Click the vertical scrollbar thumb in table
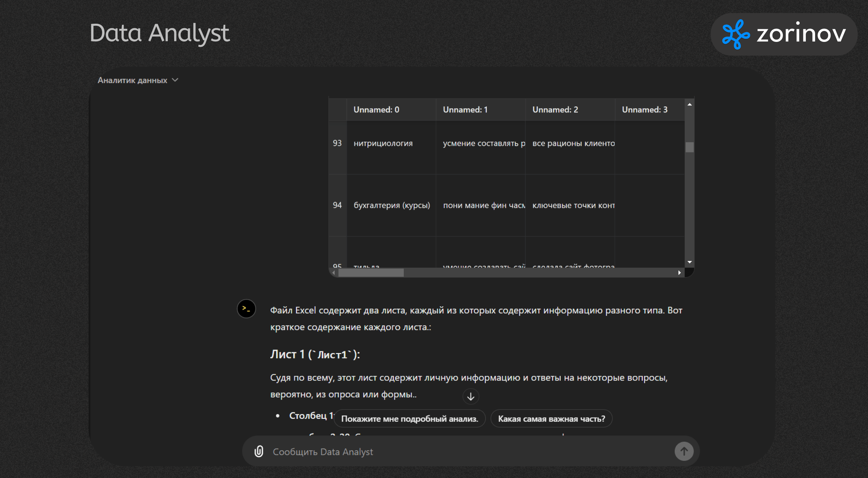The height and width of the screenshot is (478, 868). click(x=689, y=147)
